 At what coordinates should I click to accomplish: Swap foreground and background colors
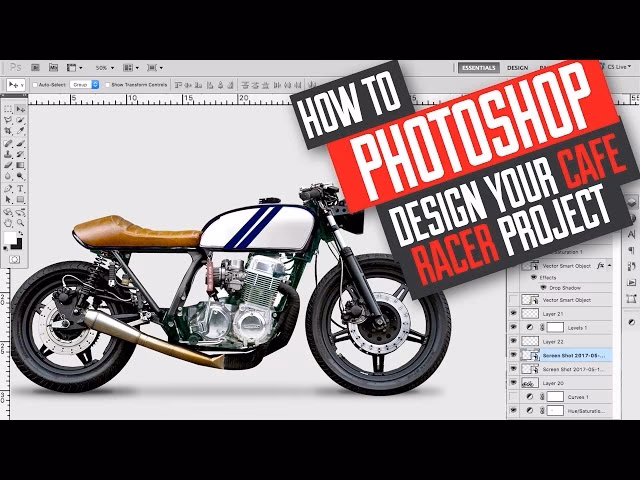click(x=20, y=234)
